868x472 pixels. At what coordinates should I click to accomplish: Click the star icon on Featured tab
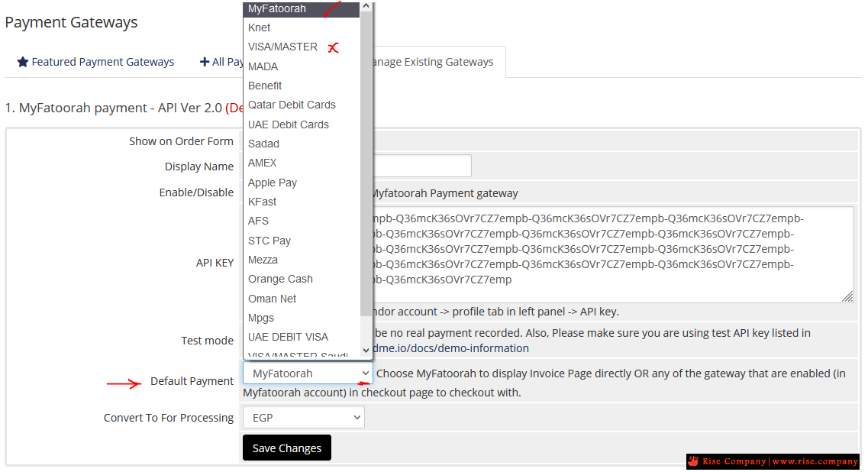click(23, 62)
